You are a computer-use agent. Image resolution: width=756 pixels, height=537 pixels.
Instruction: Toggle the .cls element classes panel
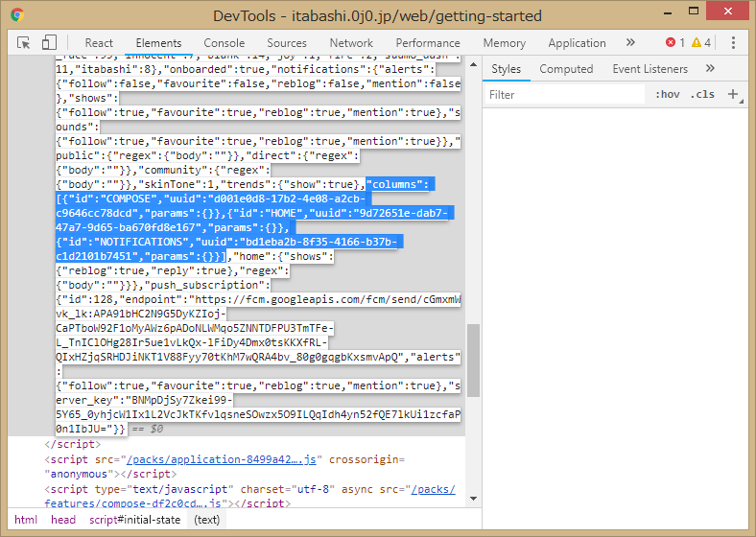pos(703,94)
